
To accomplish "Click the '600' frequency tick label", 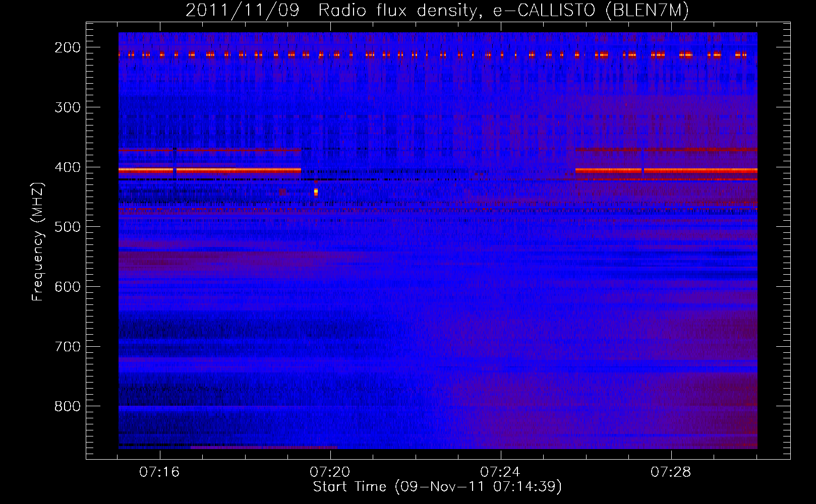I will 68,287.
